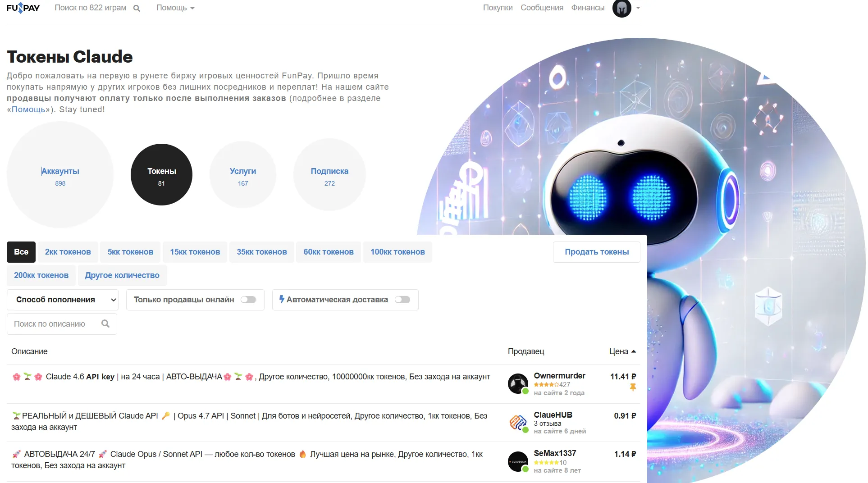Open 'Финансы' in top navigation
This screenshot has width=868, height=483.
click(588, 8)
